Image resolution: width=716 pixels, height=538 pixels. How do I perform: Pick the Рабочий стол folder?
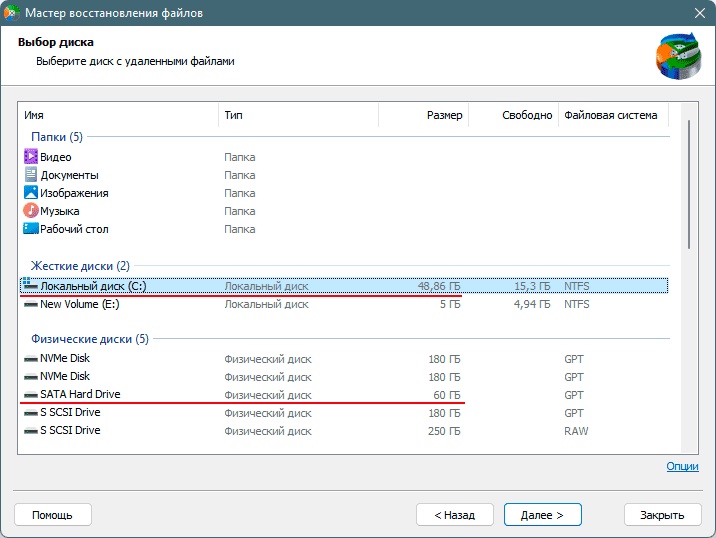(x=344, y=229)
